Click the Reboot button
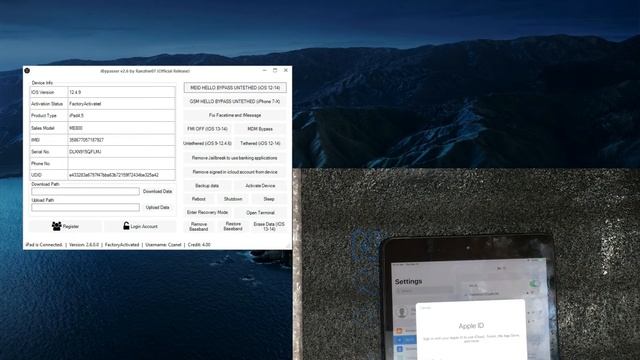Screen dimensions: 640x360 [x=199, y=199]
